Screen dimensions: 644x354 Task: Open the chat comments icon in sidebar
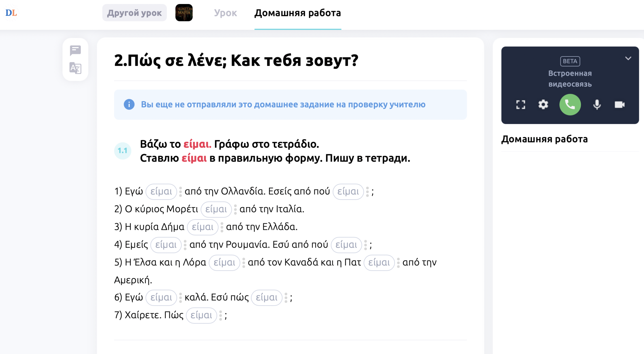pos(75,50)
